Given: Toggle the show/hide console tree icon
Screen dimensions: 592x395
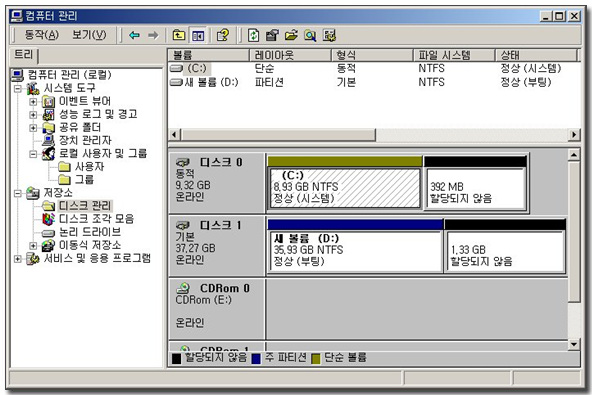Looking at the screenshot, I should click(198, 35).
